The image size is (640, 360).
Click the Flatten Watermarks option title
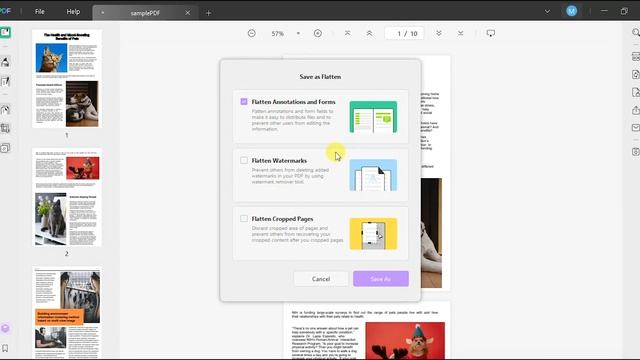coord(279,160)
